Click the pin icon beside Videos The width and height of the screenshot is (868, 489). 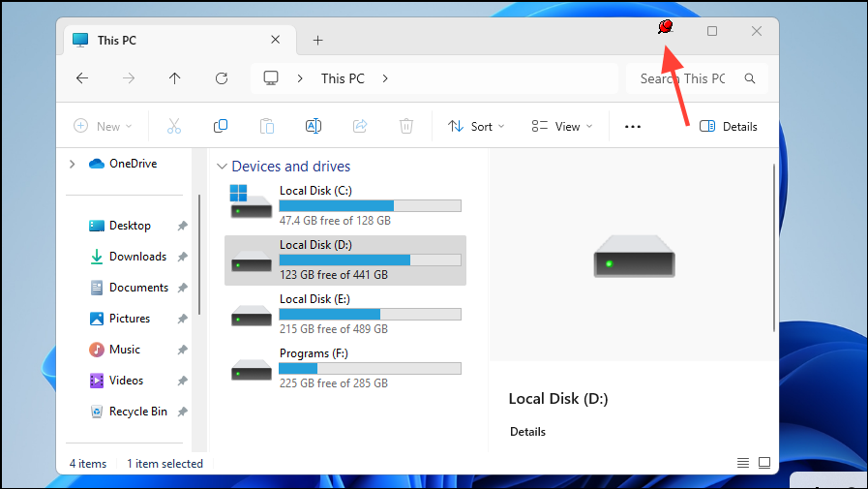pos(182,381)
